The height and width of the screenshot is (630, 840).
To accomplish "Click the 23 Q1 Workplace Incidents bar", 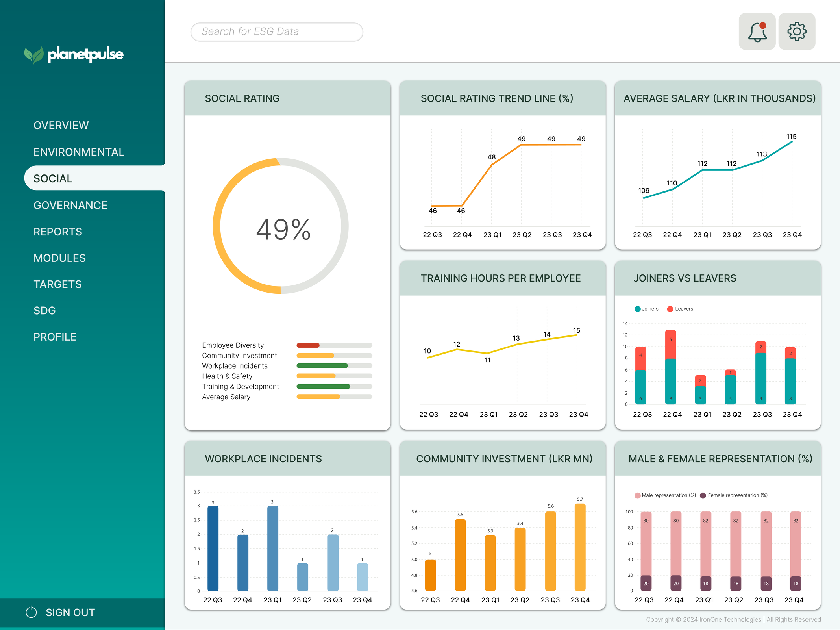I will coord(273,548).
